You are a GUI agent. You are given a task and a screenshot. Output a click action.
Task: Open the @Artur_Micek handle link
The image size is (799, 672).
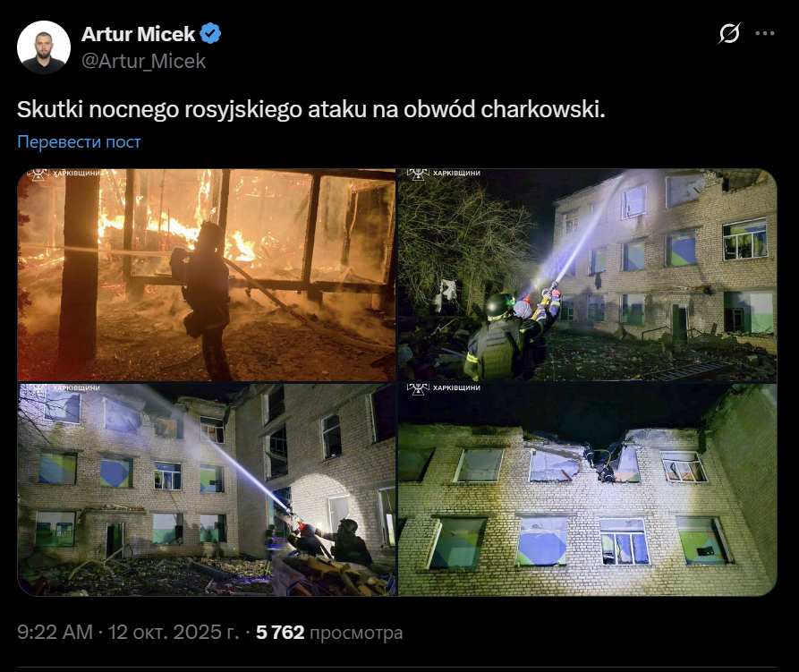pos(144,61)
